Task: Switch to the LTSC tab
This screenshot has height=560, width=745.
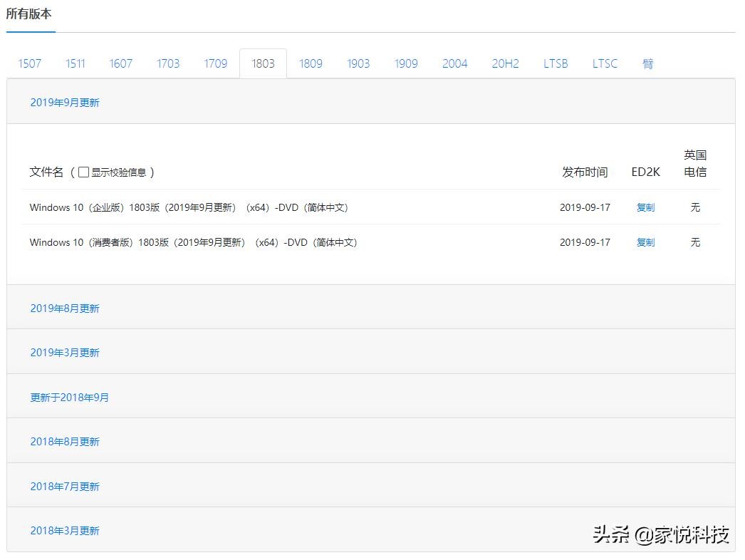Action: (x=605, y=63)
